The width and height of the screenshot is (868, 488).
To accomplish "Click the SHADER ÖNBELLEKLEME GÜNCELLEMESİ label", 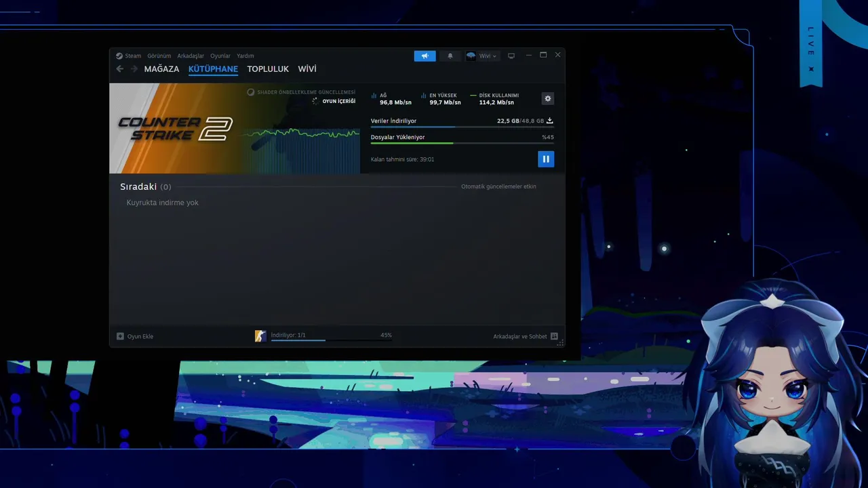I will [x=306, y=92].
